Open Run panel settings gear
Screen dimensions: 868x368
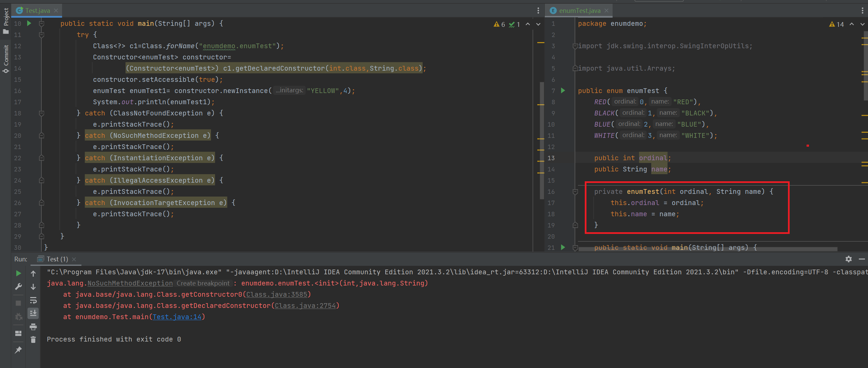click(848, 259)
